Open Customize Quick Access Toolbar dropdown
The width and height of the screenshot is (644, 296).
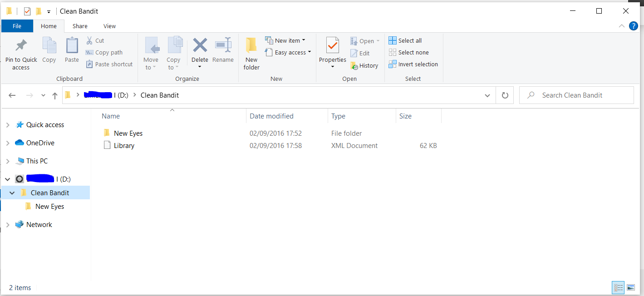pyautogui.click(x=49, y=12)
